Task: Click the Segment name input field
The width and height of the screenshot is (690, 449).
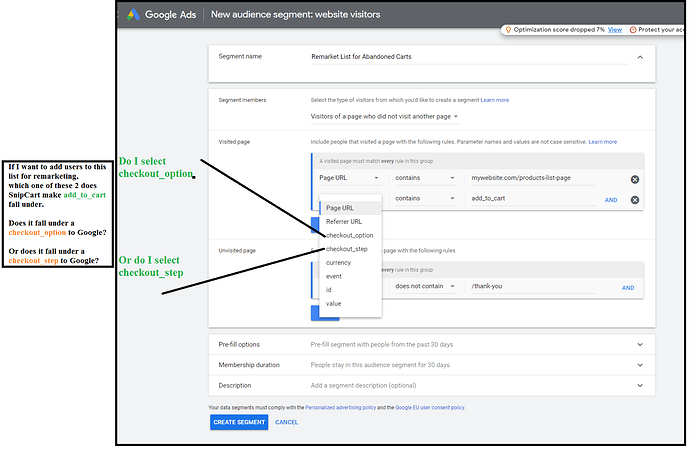Action: (469, 57)
